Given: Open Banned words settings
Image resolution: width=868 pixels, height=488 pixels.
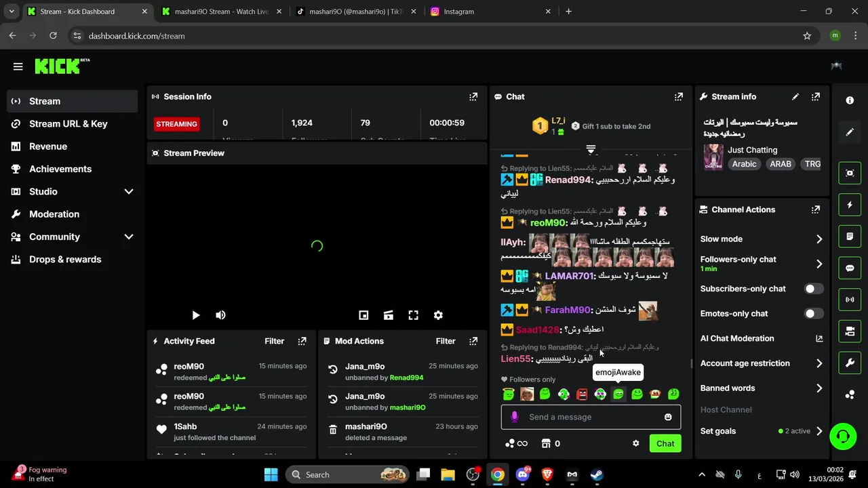Looking at the screenshot, I should click(762, 388).
